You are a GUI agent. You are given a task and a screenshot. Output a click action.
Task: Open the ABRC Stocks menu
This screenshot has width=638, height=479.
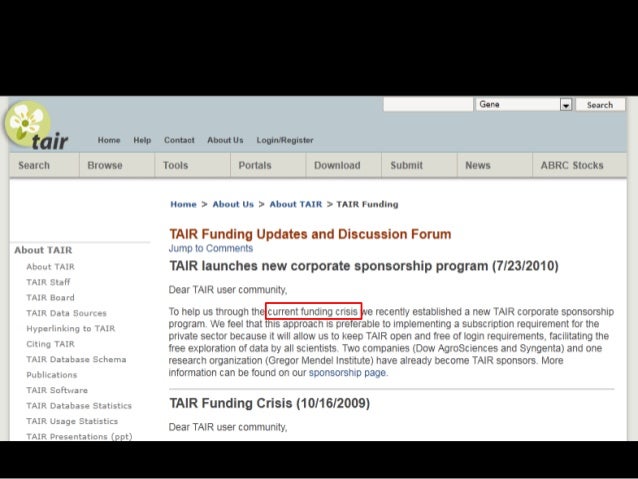580,165
